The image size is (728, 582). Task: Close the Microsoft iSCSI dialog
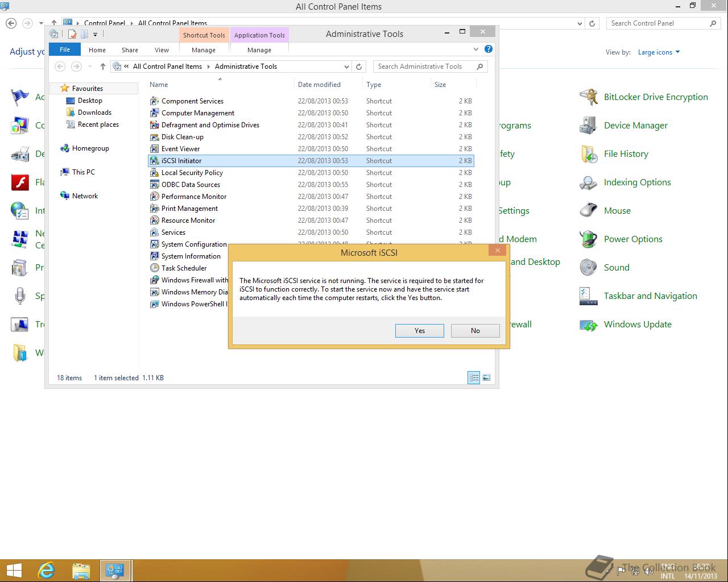[x=497, y=250]
